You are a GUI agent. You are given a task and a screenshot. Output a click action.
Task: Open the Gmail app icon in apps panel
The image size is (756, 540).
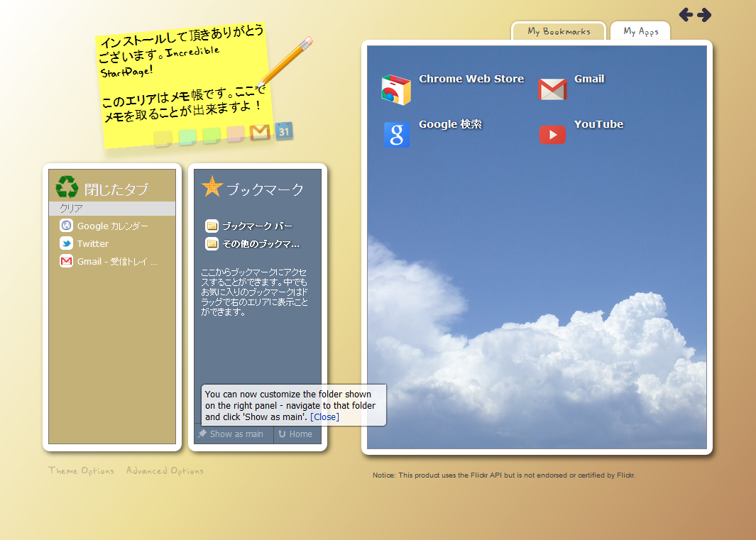[x=552, y=89]
